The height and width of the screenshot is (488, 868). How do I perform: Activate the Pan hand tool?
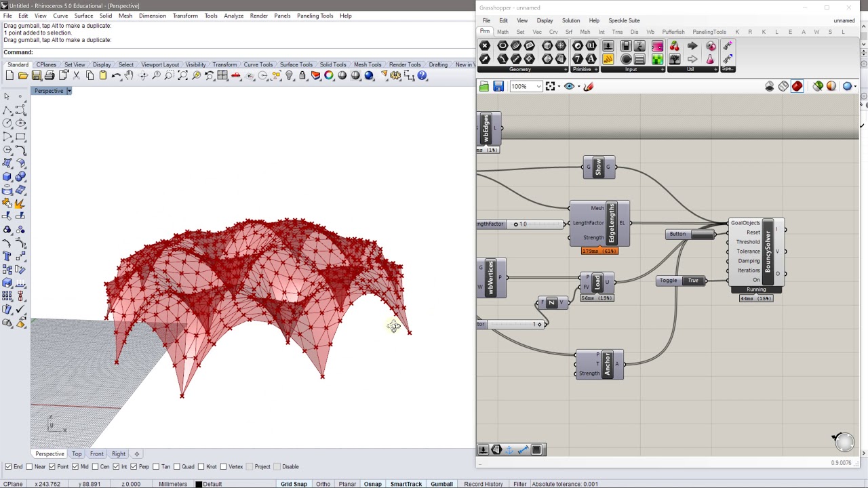129,76
